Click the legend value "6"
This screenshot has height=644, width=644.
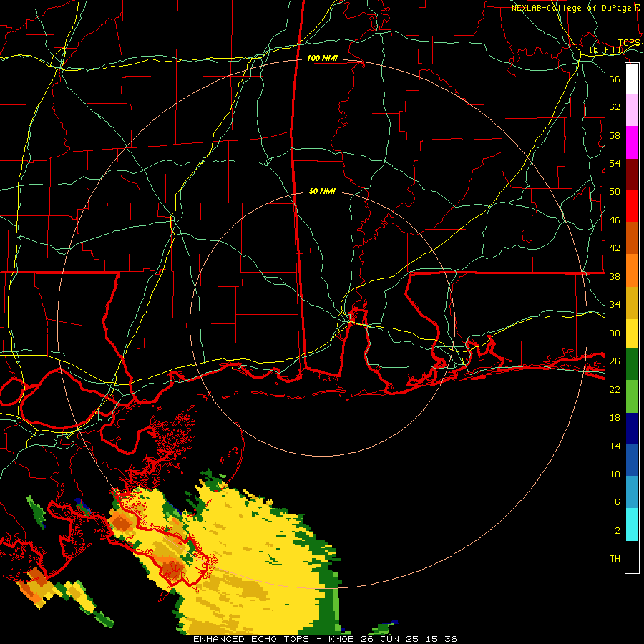[617, 502]
